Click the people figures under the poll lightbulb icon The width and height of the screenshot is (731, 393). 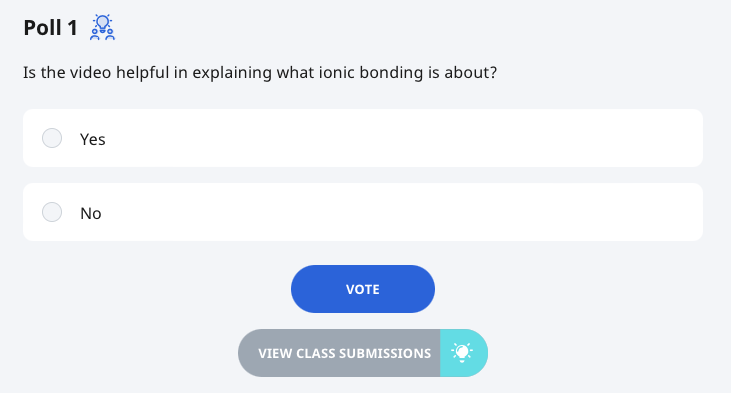pyautogui.click(x=103, y=34)
